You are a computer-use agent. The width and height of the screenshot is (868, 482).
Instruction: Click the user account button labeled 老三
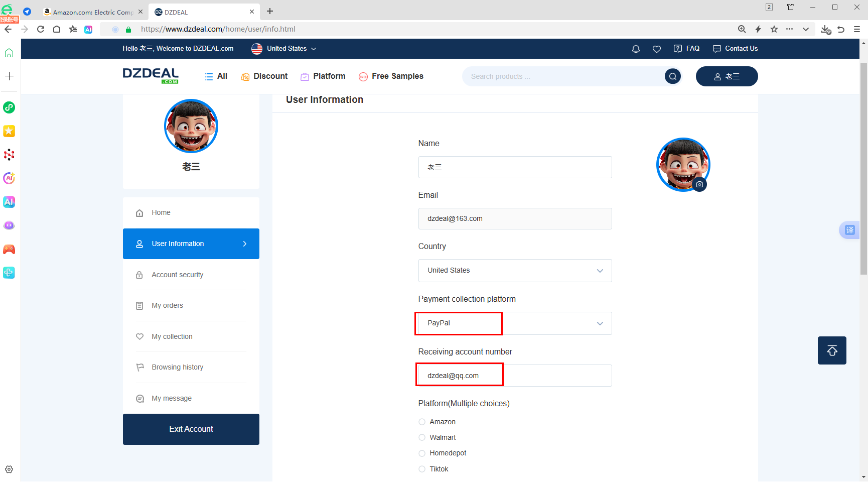point(727,76)
